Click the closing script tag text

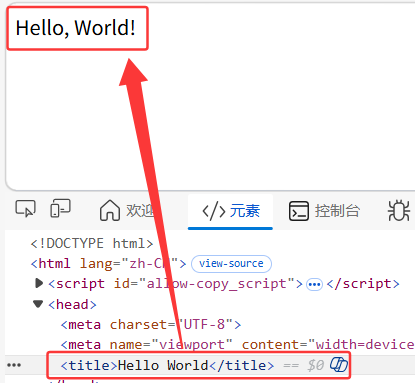pyautogui.click(x=363, y=284)
